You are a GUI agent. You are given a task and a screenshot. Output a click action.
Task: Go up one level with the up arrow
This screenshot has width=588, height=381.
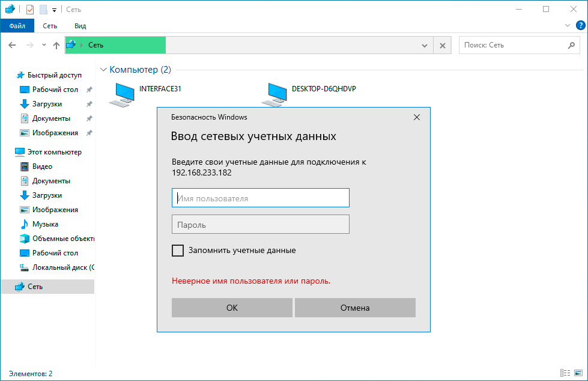click(56, 46)
